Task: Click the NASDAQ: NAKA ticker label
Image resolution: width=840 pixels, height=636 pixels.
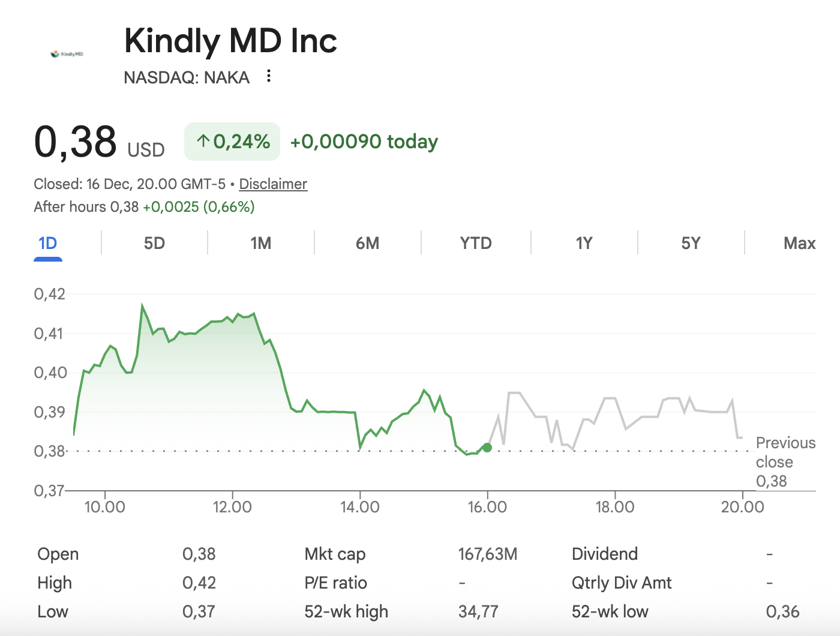Action: 187,77
